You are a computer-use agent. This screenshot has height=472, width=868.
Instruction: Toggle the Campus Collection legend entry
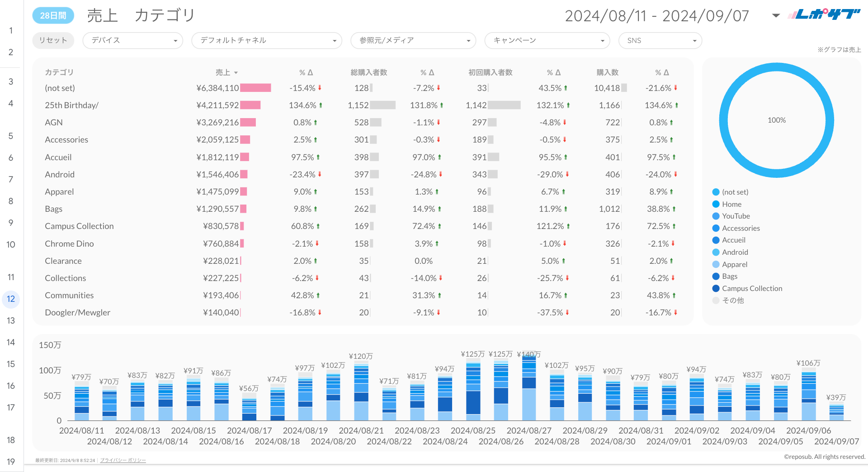click(x=751, y=289)
